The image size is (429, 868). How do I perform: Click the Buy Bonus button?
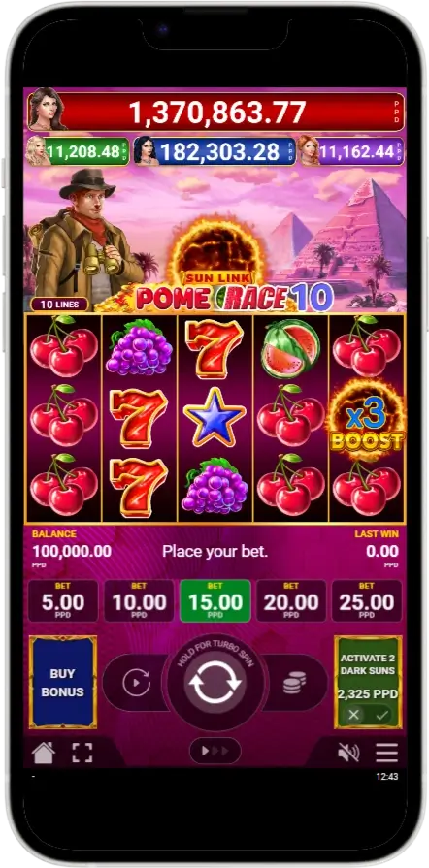pos(63,683)
